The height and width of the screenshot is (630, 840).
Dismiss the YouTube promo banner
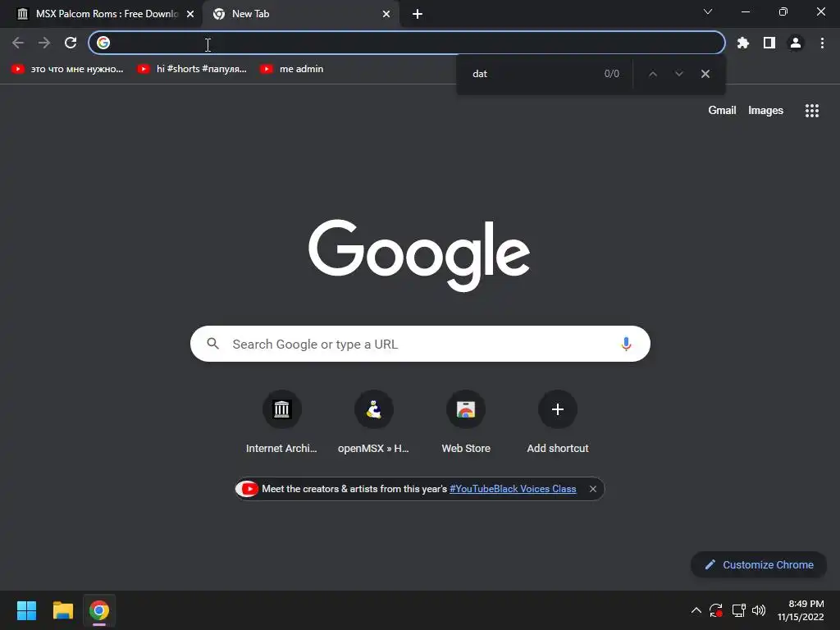(592, 489)
